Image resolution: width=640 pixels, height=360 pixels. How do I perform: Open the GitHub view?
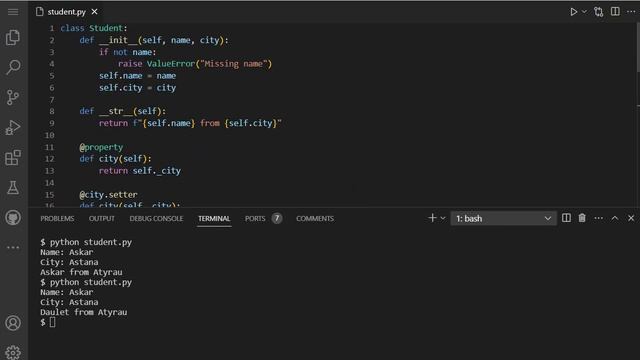(x=13, y=218)
